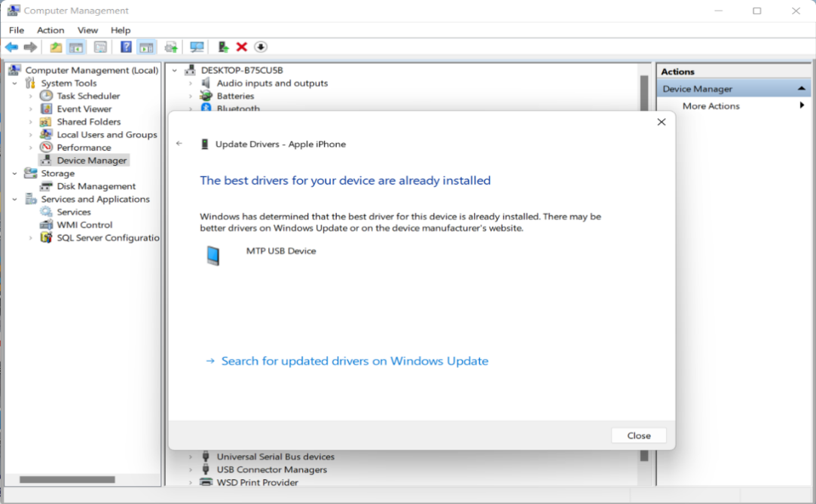816x504 pixels.
Task: Toggle the Show/Hide Action Pane toolbar icon
Action: point(146,47)
